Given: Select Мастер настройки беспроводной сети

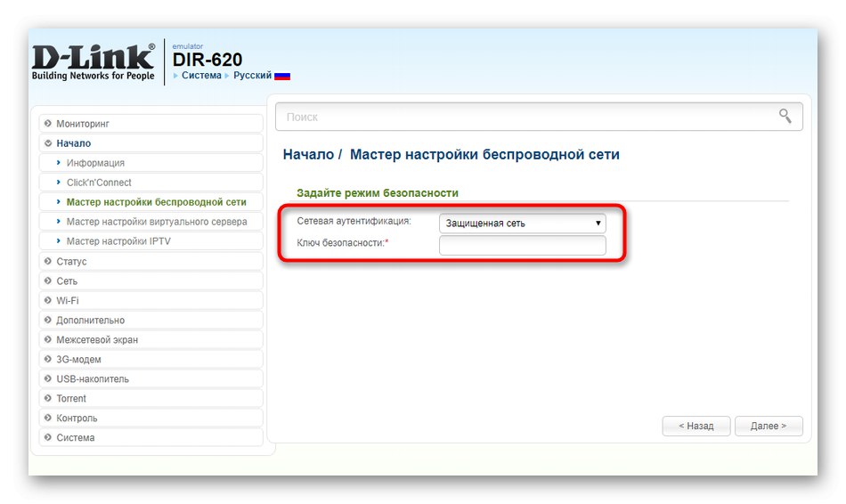Looking at the screenshot, I should (151, 202).
